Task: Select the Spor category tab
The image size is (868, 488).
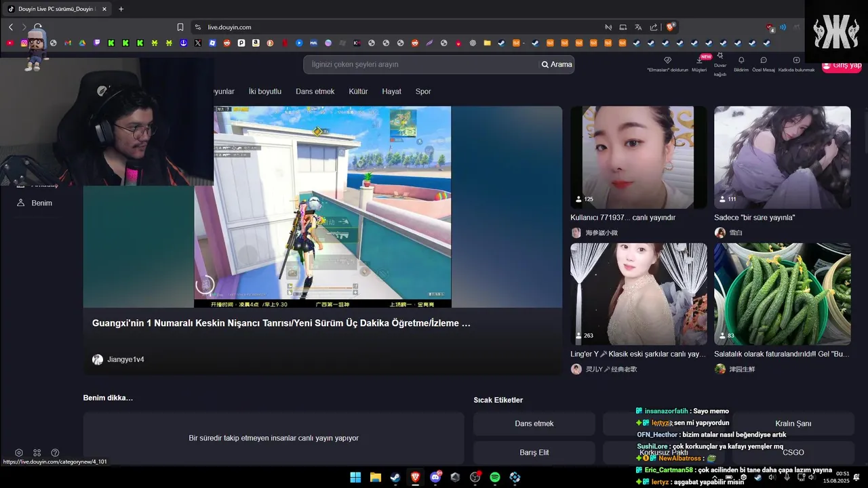Action: (423, 91)
